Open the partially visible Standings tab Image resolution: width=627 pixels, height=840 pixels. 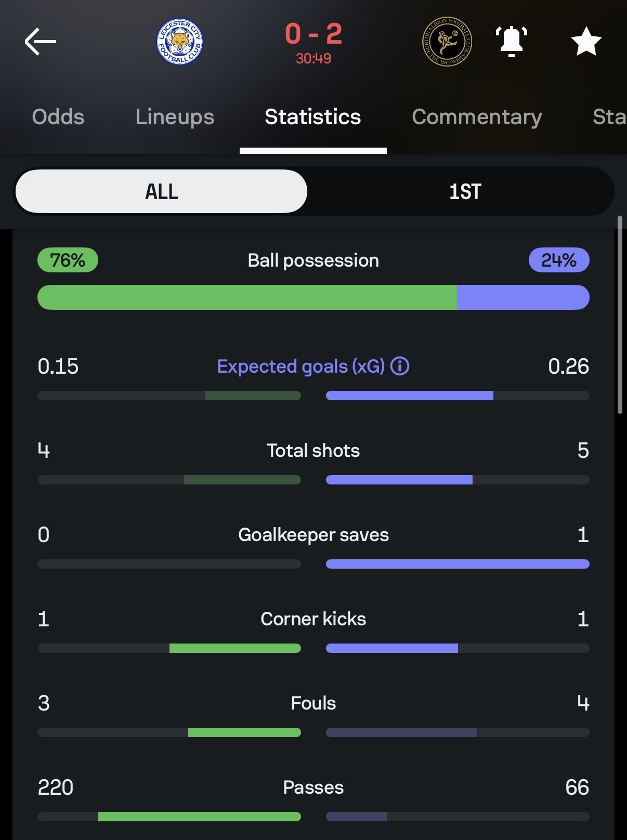tap(609, 117)
